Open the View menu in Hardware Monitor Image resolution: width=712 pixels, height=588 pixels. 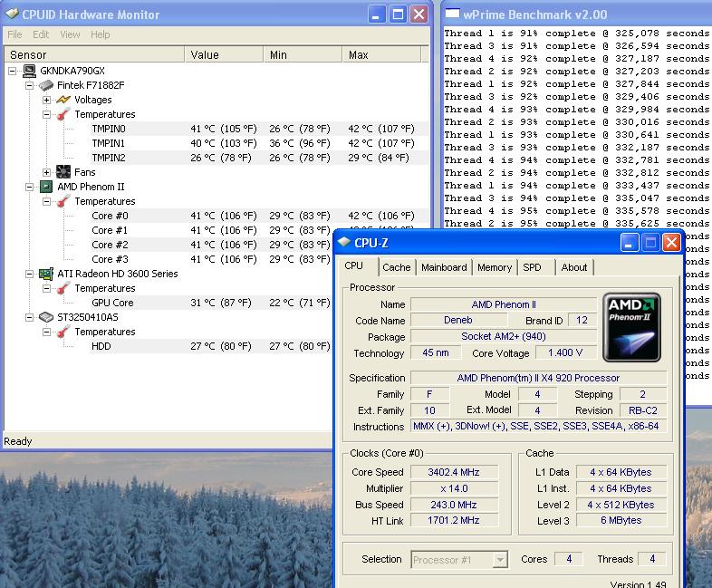(70, 34)
